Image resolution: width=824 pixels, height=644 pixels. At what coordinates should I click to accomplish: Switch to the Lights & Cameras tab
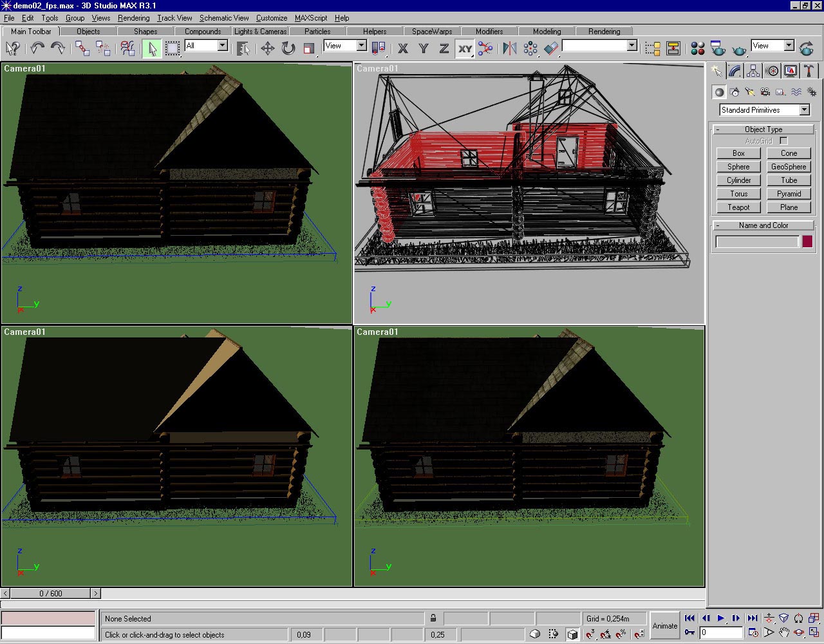[260, 31]
